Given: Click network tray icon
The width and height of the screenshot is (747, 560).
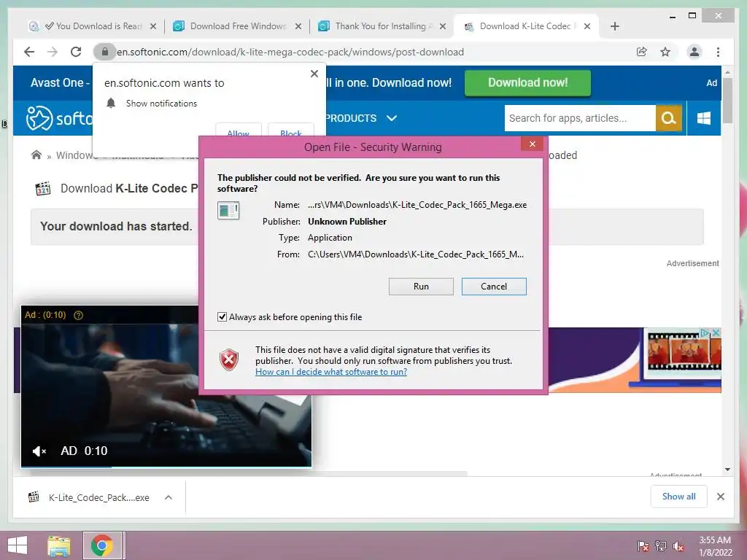Looking at the screenshot, I should [x=661, y=546].
